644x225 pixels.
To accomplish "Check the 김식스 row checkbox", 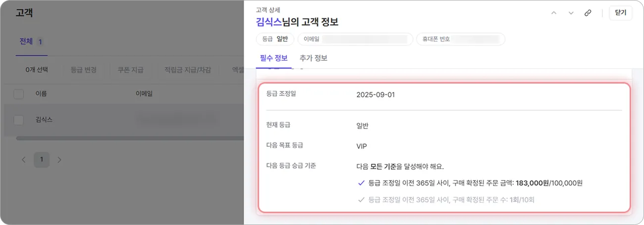I will click(x=19, y=120).
